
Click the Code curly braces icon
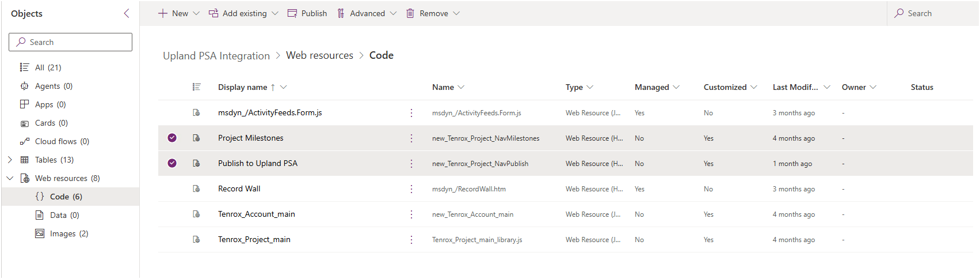40,197
